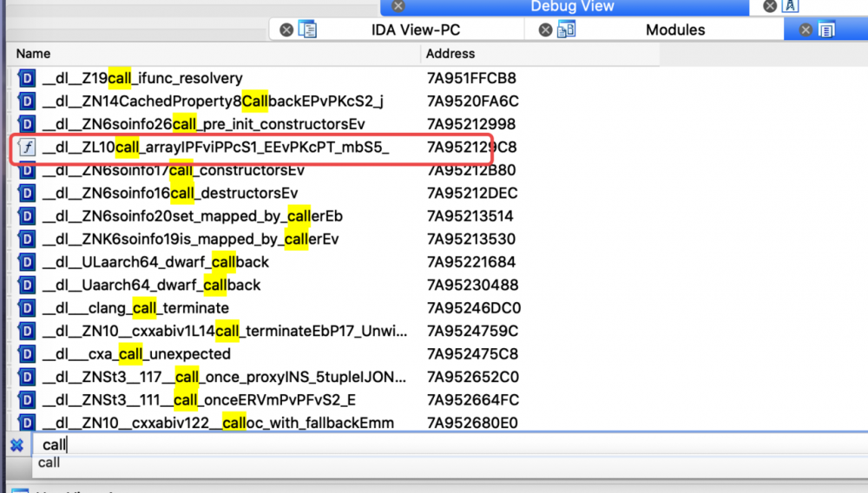The image size is (868, 493).
Task: Click the D icon beside __dl___cxa_call_unexpected
Action: tap(27, 353)
